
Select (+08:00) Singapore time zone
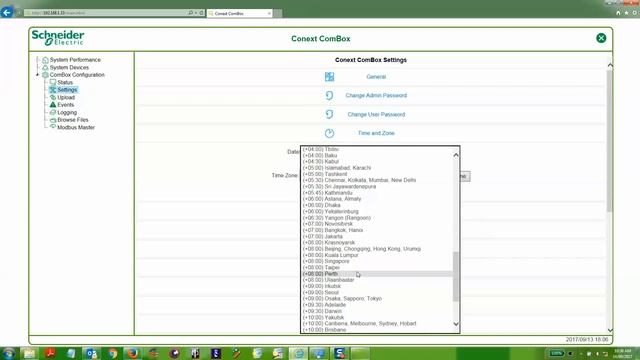(x=377, y=261)
